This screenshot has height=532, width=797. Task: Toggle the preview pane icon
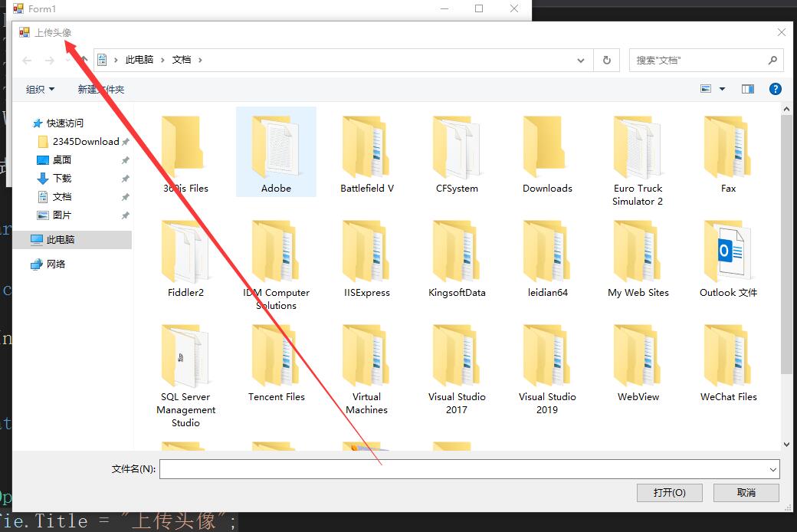coord(748,89)
